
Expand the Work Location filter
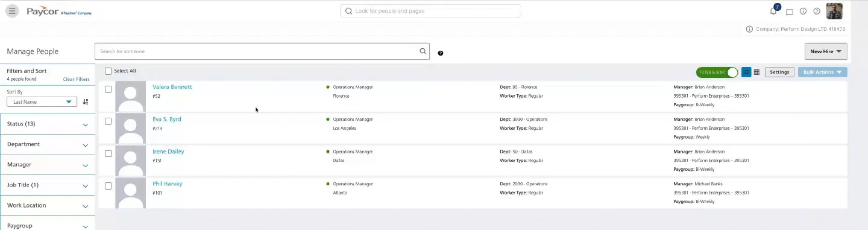(48, 205)
